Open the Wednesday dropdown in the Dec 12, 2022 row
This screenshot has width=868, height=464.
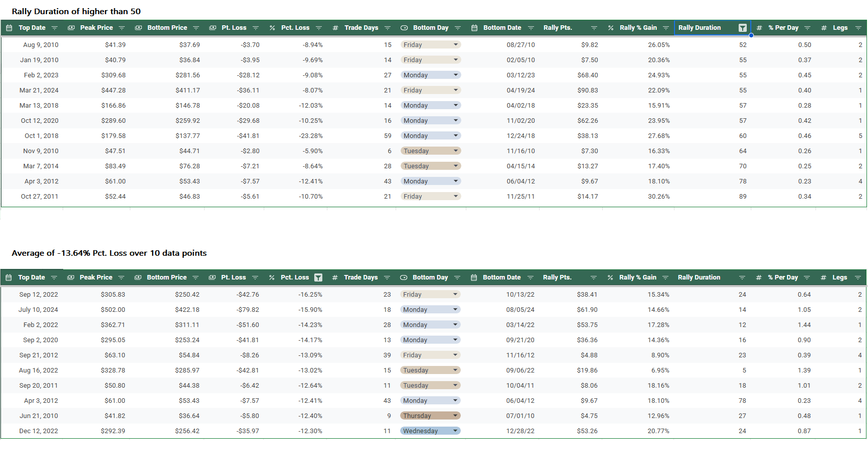455,431
